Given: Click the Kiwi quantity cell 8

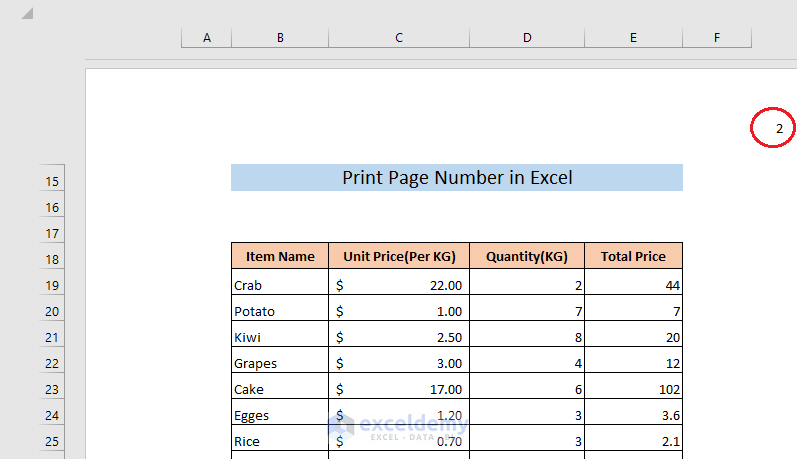Looking at the screenshot, I should coord(527,333).
